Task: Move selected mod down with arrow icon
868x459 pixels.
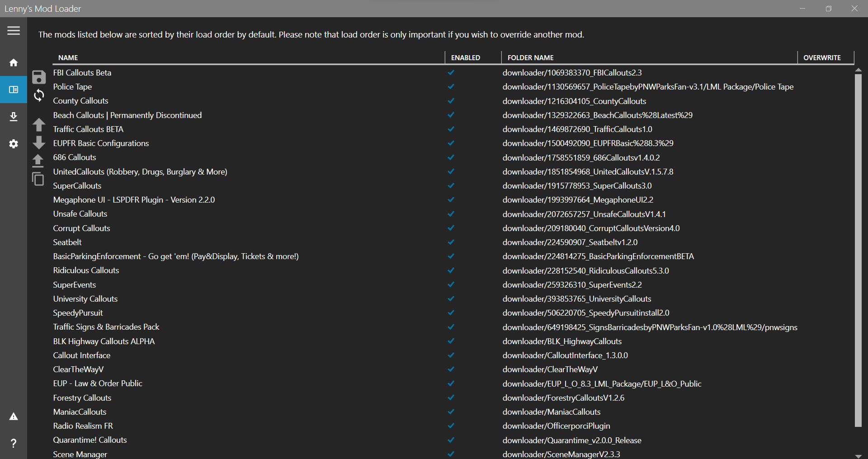Action: (x=39, y=142)
